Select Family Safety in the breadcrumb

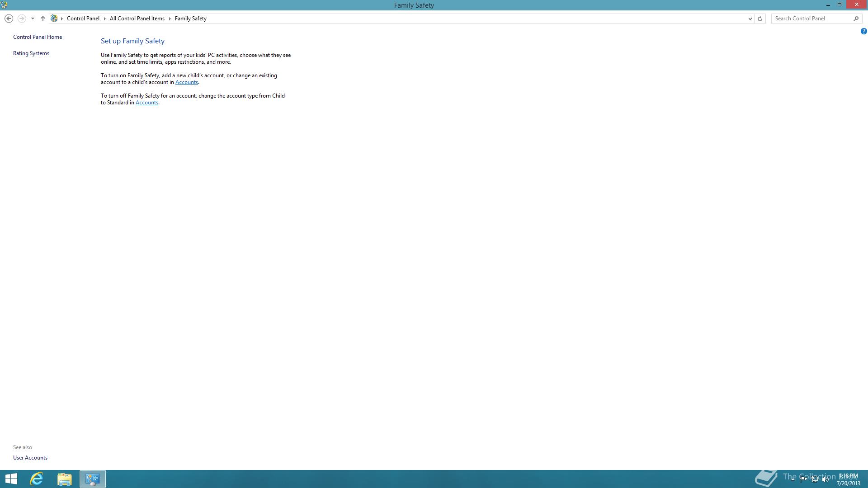point(191,19)
